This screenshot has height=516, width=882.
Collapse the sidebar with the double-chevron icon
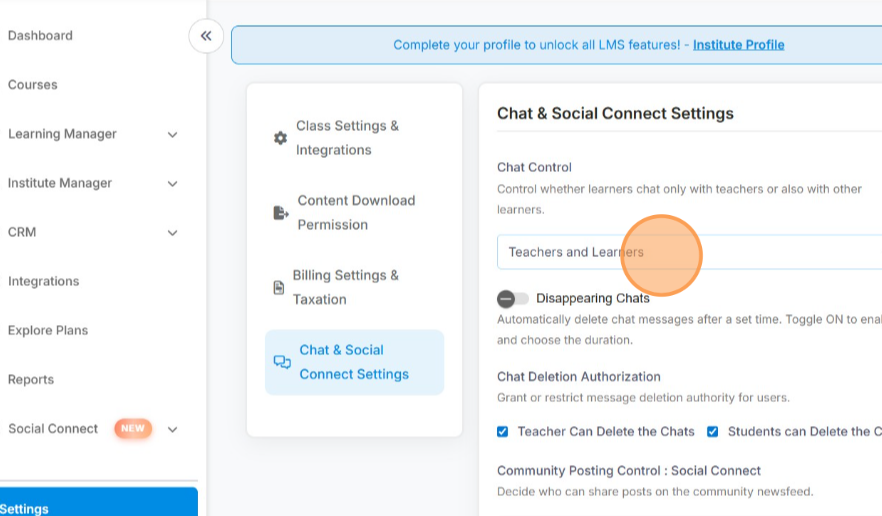[x=205, y=36]
